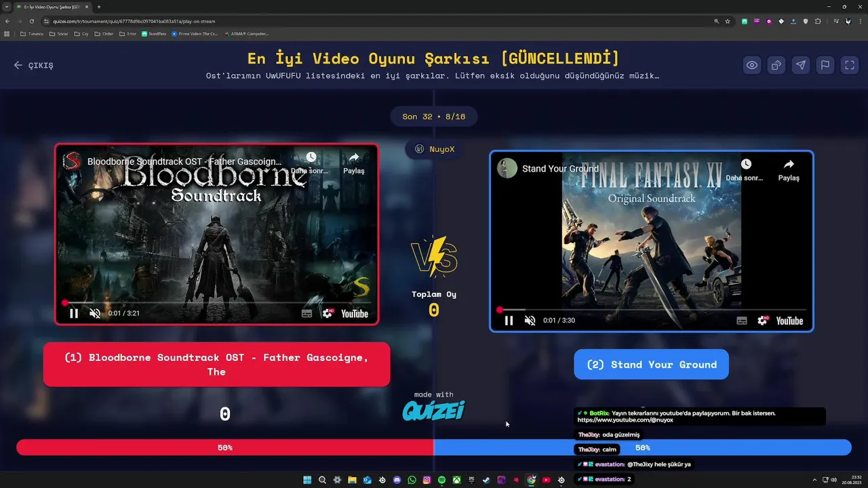Pause the Stand Your Ground video
Screen dimensions: 868x488
point(509,321)
